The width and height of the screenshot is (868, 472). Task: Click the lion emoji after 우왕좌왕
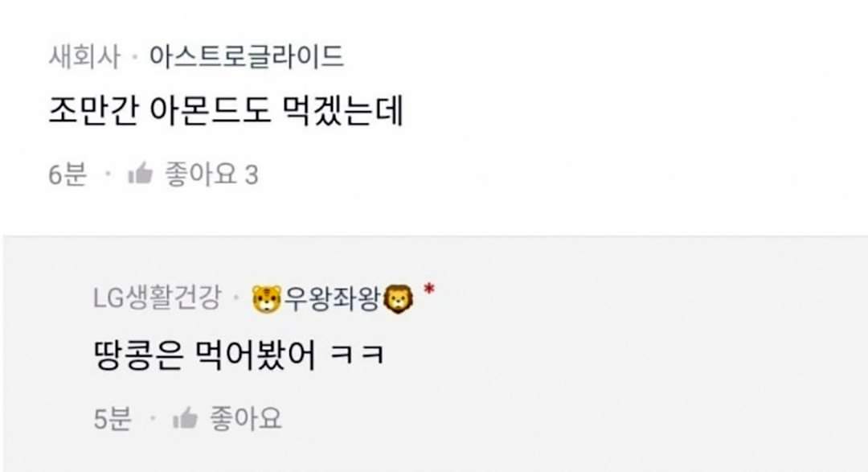pos(399,299)
